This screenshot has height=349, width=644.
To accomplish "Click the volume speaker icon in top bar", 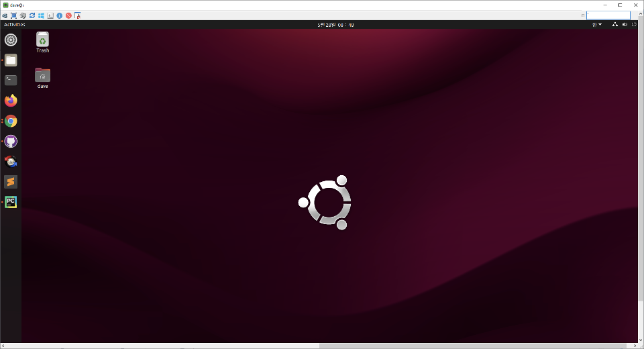I will pyautogui.click(x=625, y=25).
